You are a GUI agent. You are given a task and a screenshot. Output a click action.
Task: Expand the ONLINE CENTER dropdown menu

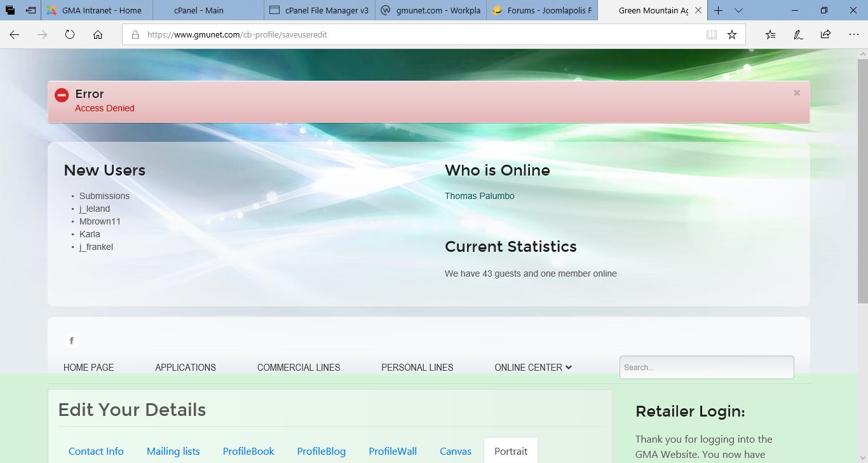[533, 368]
